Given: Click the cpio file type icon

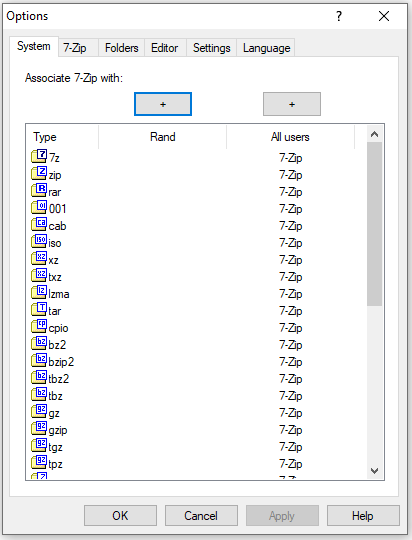Looking at the screenshot, I should (39, 326).
